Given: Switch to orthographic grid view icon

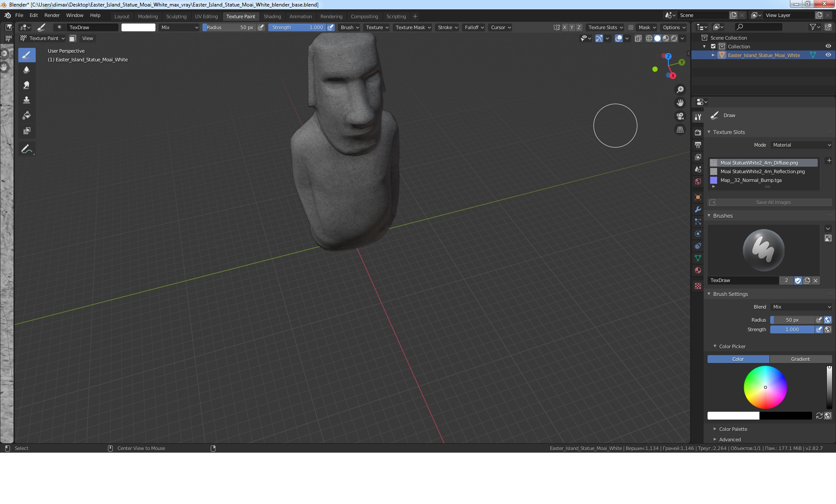Looking at the screenshot, I should [680, 130].
